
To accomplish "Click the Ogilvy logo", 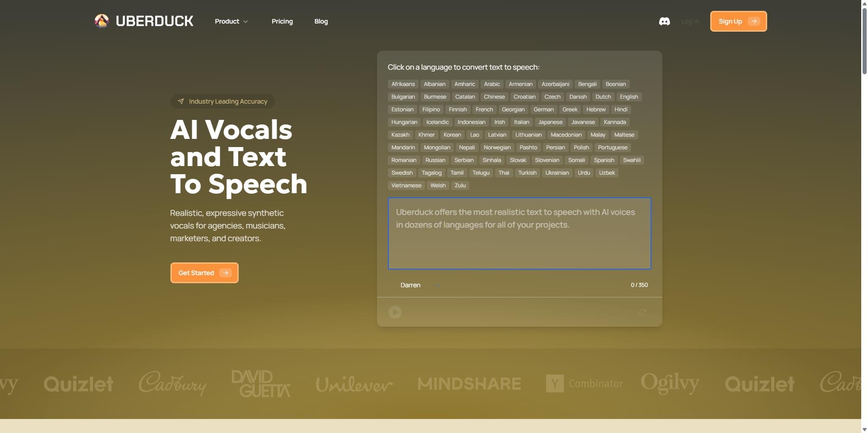I will 670,383.
